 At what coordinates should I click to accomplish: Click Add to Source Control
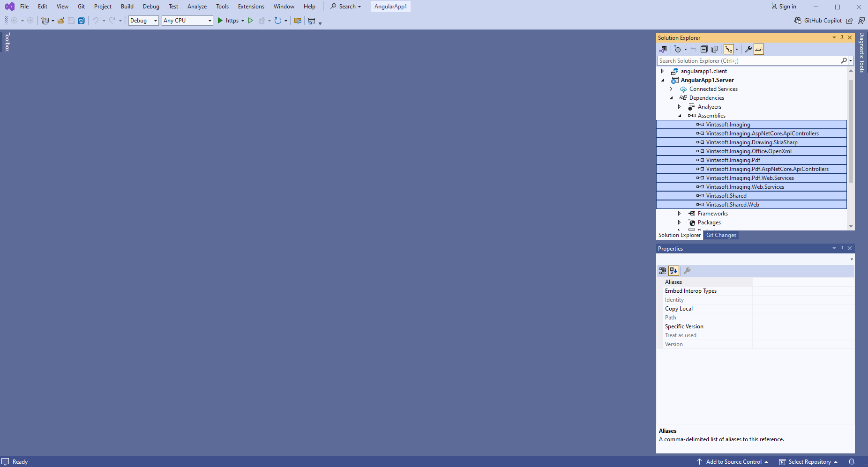tap(733, 462)
